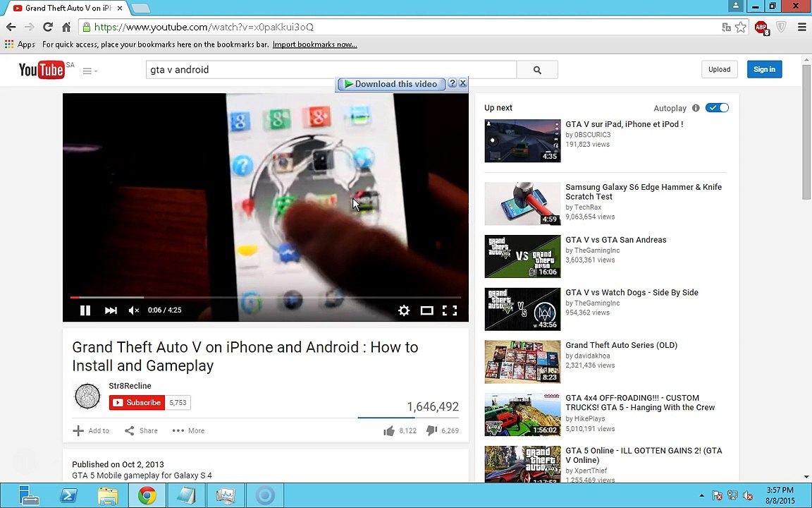Click the YouTube search field
This screenshot has height=508, width=812.
click(x=331, y=69)
